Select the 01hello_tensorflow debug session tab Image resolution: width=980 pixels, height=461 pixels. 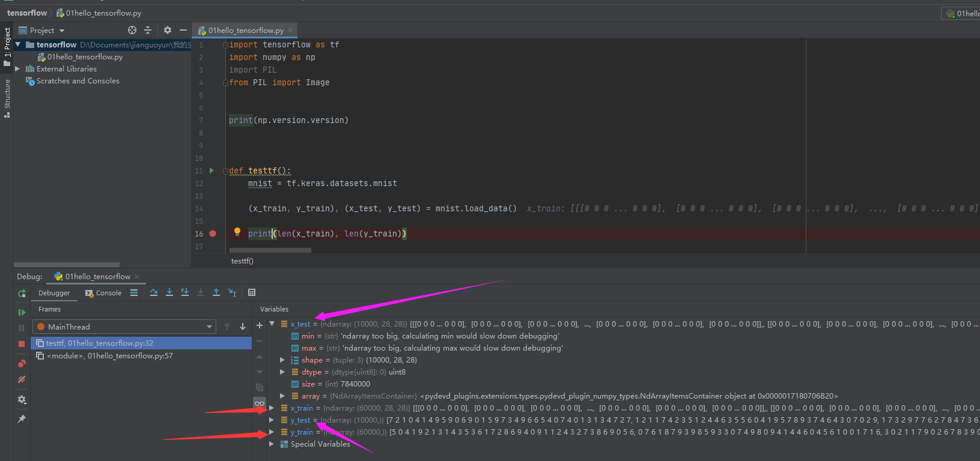click(x=97, y=277)
